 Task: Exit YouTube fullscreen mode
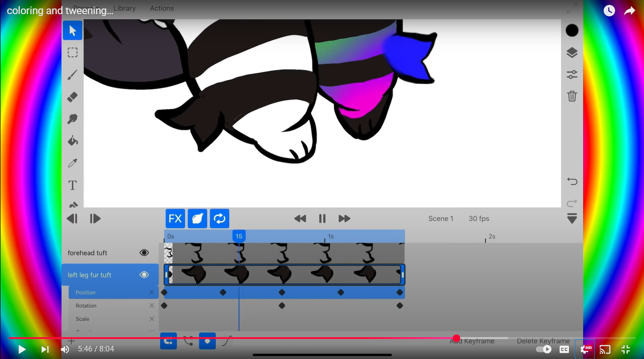pyautogui.click(x=626, y=350)
